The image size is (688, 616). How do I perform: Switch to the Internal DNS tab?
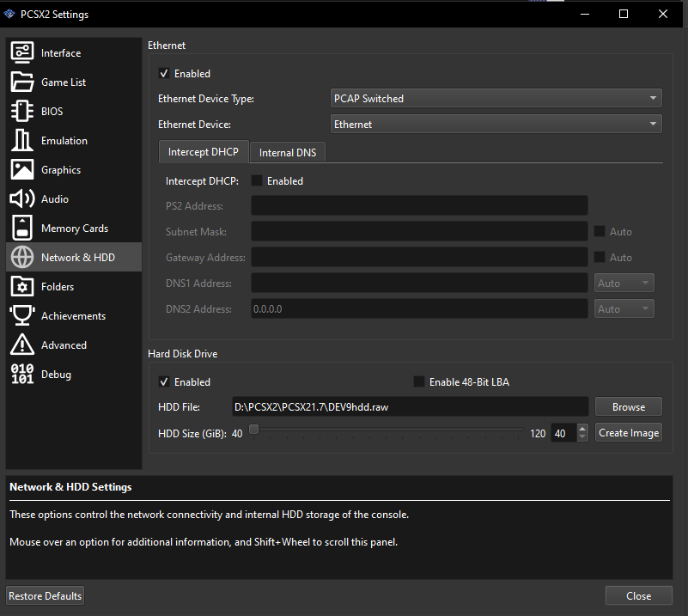pos(286,151)
